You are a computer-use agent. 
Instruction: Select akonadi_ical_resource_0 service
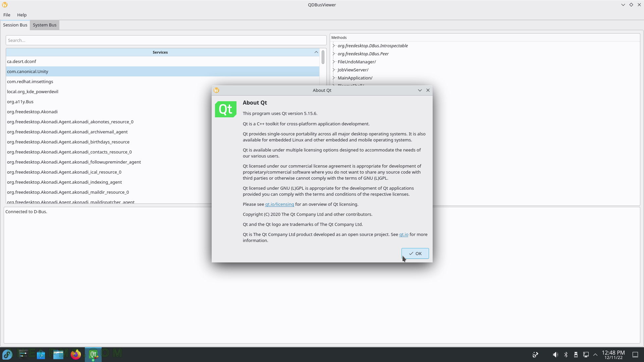pos(109,172)
